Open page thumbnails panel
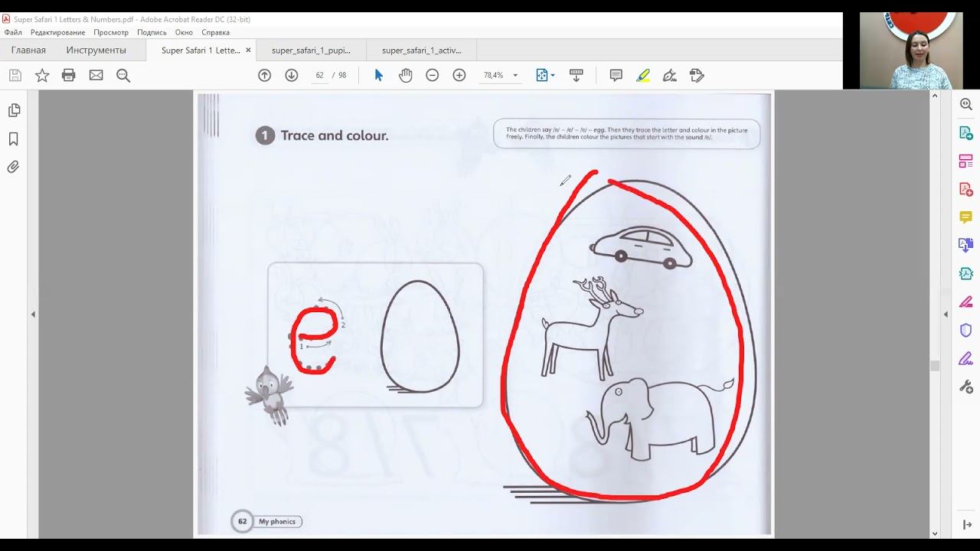This screenshot has width=980, height=551. click(14, 110)
